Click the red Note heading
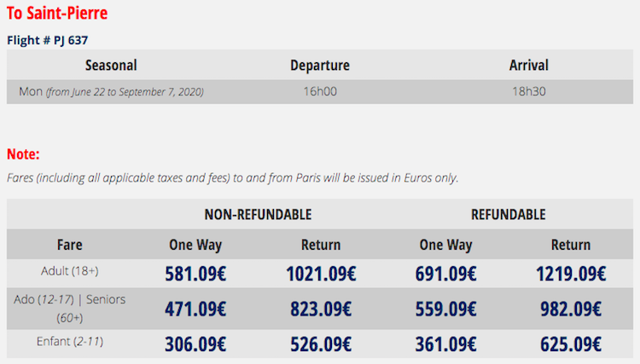 (23, 154)
